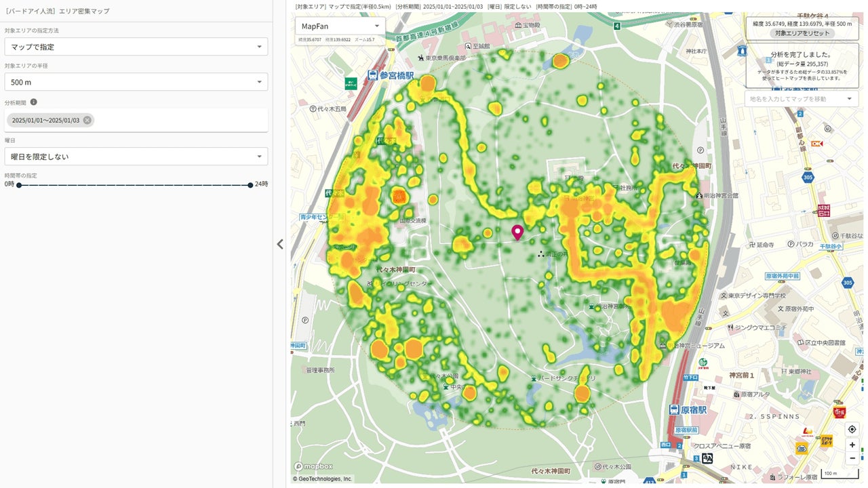Locate my current position on the map
This screenshot has width=868, height=488.
(852, 429)
